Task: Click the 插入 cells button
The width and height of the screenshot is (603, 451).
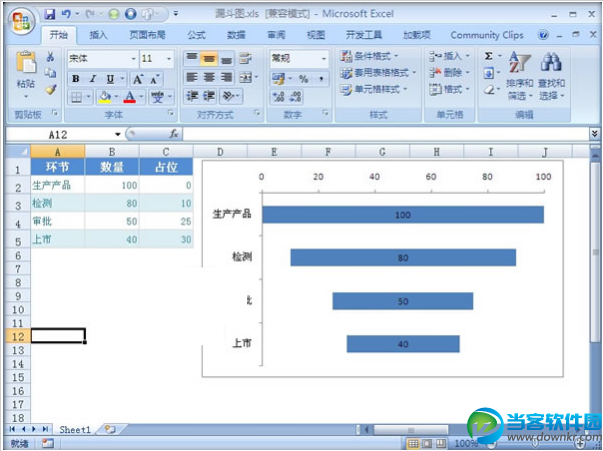Action: (x=449, y=57)
